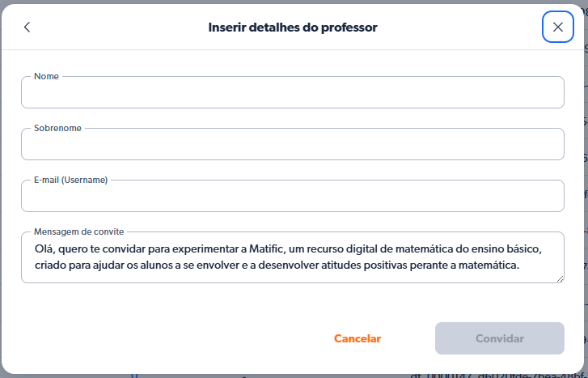The width and height of the screenshot is (588, 378).
Task: Select the E-mail (Username) field
Action: tap(292, 197)
